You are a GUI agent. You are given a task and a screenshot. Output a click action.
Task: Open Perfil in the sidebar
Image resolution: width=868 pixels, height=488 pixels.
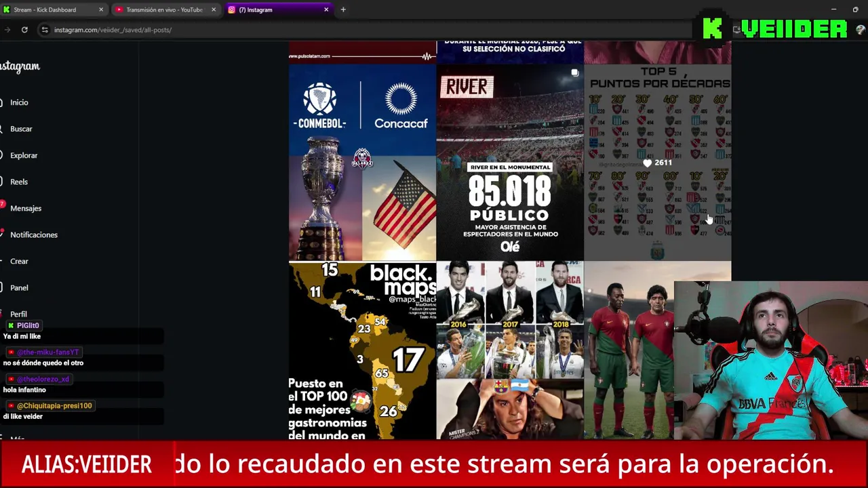coord(18,314)
